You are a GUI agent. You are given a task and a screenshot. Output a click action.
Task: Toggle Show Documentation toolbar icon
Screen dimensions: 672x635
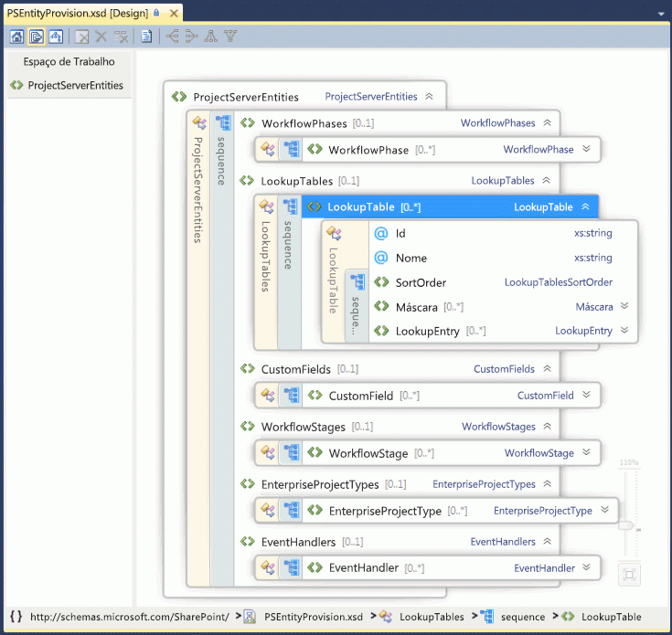(146, 37)
